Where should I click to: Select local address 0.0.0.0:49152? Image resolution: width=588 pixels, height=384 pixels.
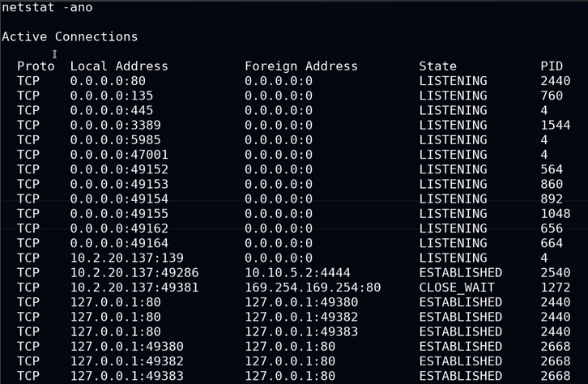[x=119, y=169]
